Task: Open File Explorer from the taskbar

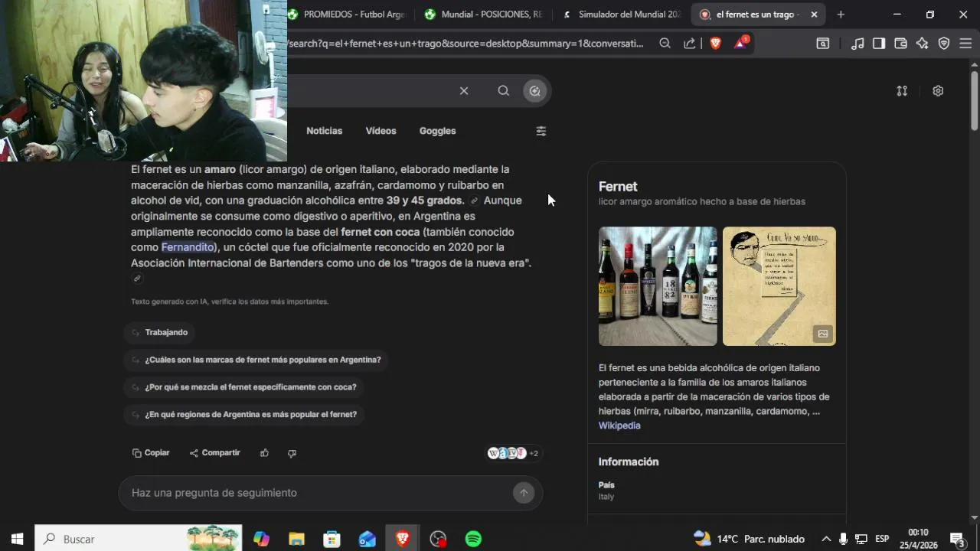Action: [x=296, y=539]
